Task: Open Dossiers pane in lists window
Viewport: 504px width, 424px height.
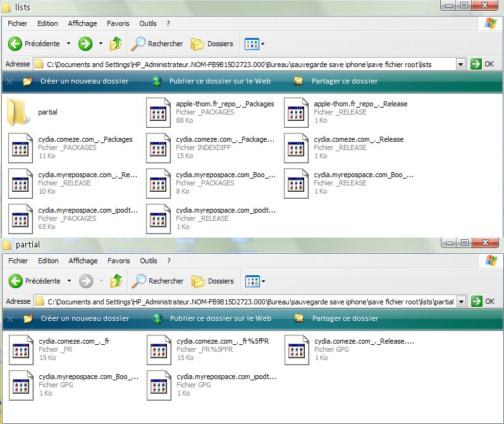Action: 212,44
